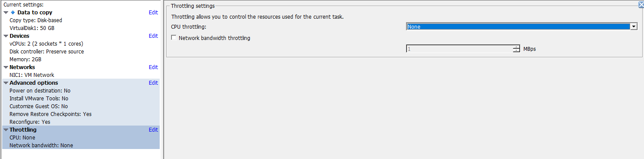Select the Throttling section header
The image size is (644, 159).
point(23,130)
